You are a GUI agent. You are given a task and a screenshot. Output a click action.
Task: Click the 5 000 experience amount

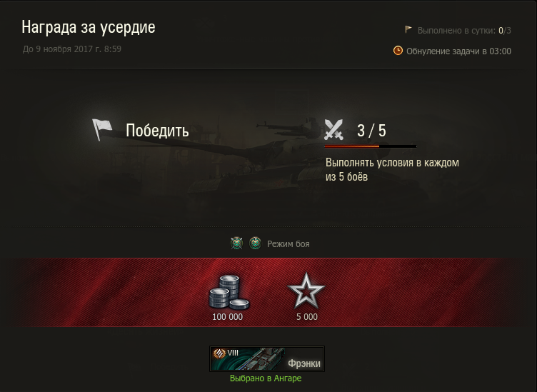tap(307, 317)
